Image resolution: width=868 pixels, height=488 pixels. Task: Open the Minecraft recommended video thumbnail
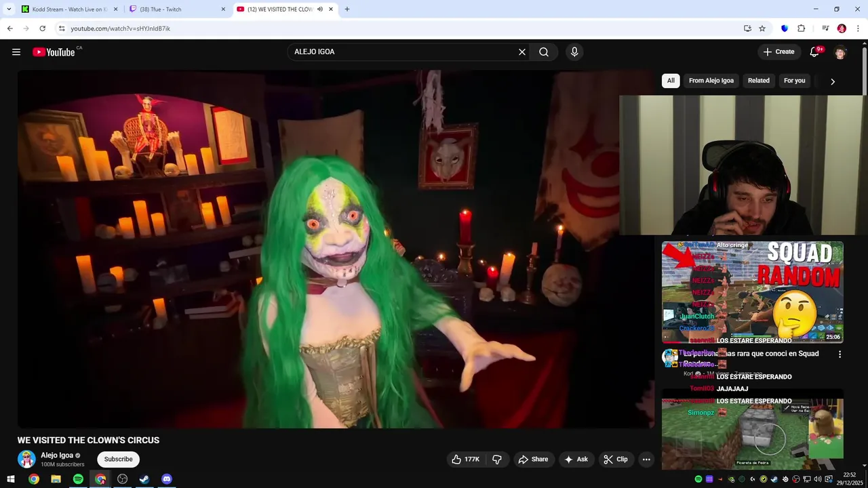753,429
